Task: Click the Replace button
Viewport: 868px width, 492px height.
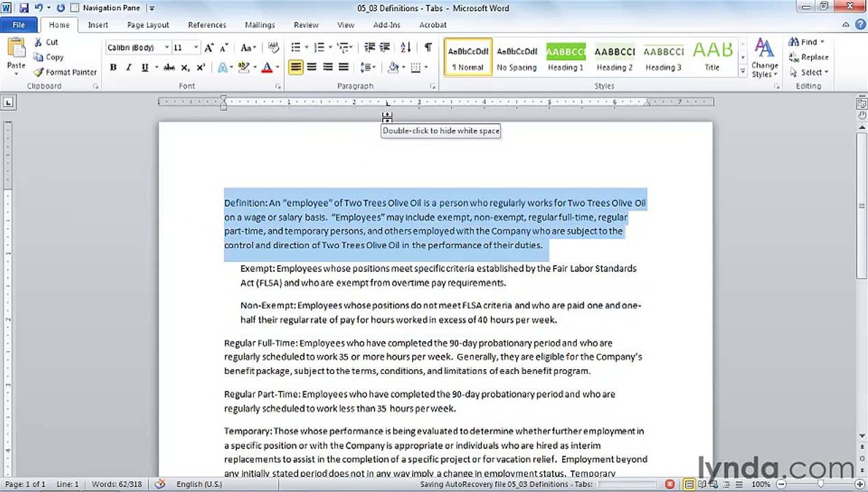Action: [x=808, y=57]
